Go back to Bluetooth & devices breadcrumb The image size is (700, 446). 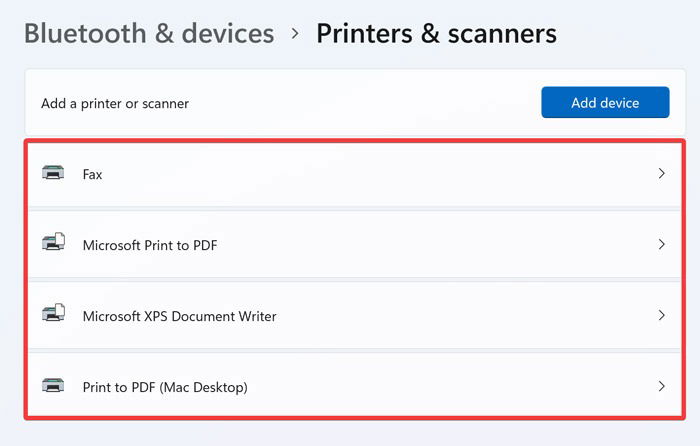point(149,33)
